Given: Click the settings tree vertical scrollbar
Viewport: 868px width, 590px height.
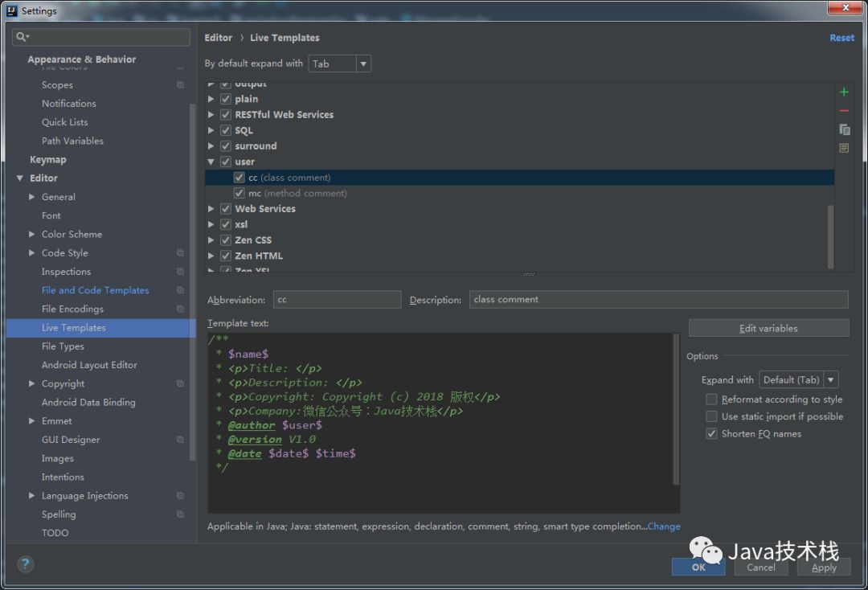Looking at the screenshot, I should [192, 282].
